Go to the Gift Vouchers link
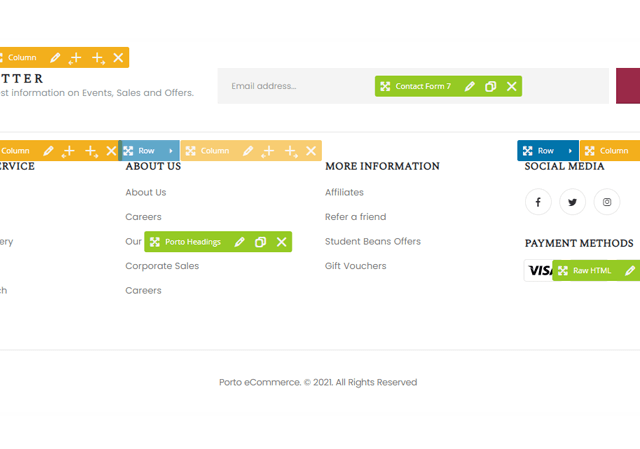640x449 pixels. (355, 266)
